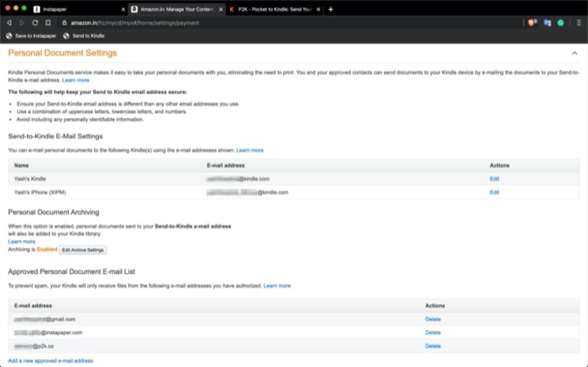
Task: Edit Yash's Kindle e-mail address
Action: coord(494,179)
